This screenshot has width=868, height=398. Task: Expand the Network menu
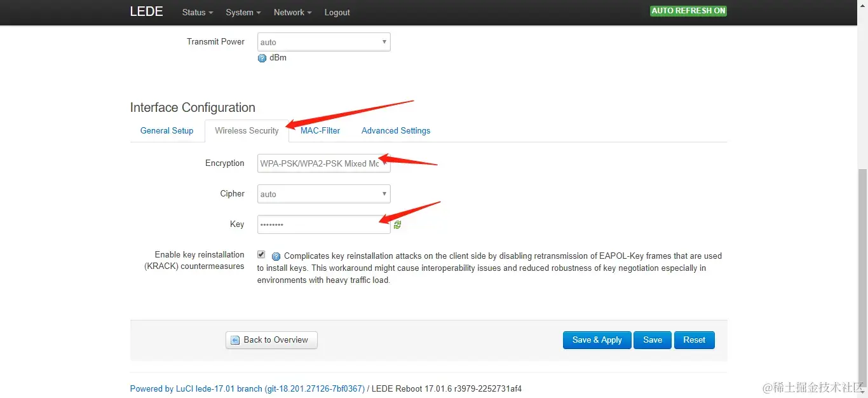292,12
